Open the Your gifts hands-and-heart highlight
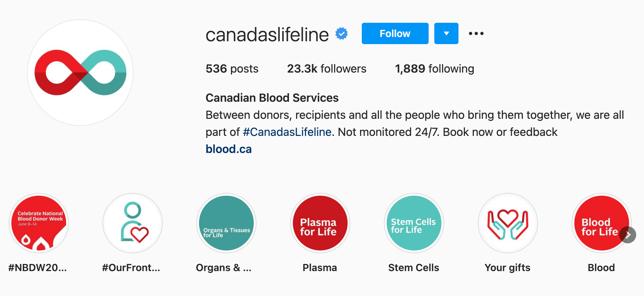This screenshot has width=644, height=296. click(508, 223)
